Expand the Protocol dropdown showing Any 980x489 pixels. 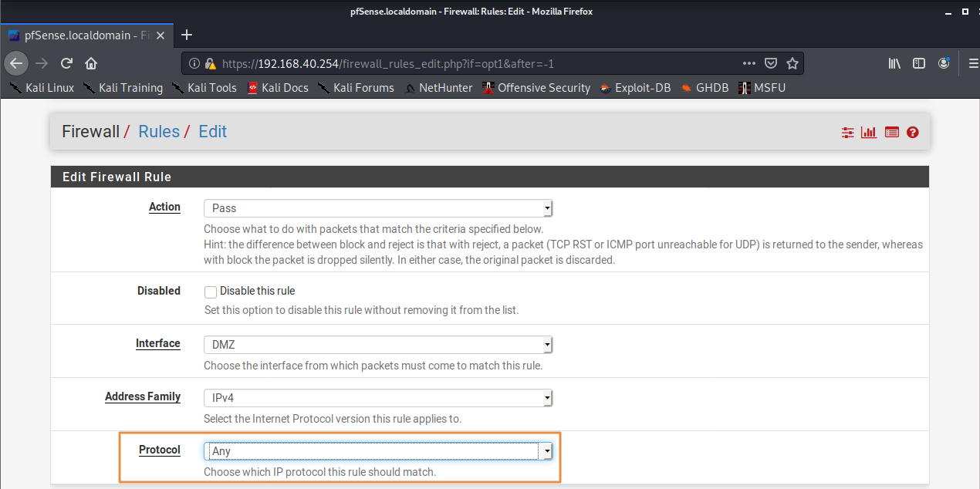[x=378, y=451]
